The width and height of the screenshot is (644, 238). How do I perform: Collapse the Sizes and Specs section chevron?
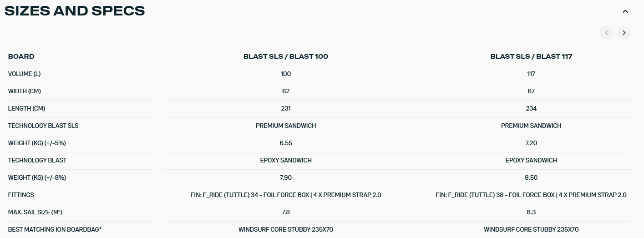click(x=625, y=11)
